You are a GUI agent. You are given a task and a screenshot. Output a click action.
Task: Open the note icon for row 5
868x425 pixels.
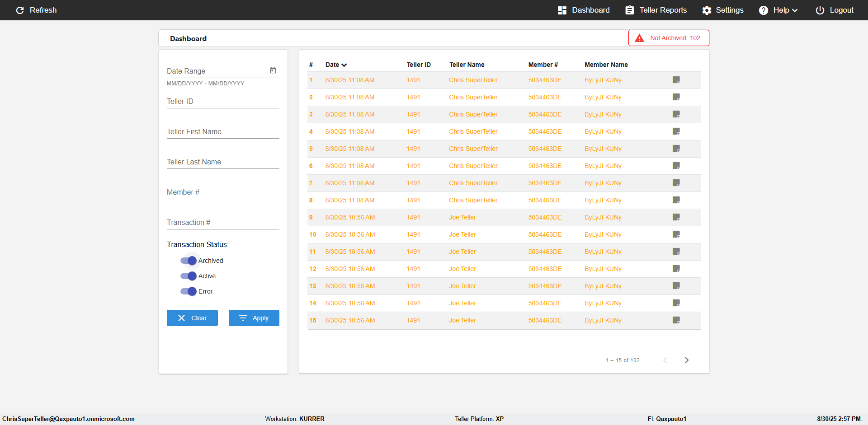[x=676, y=149]
